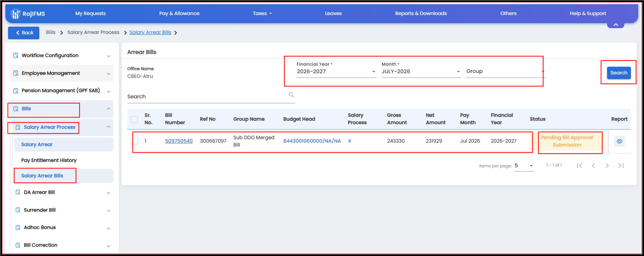The image size is (644, 256).
Task: Tick the checkbox for bill 509750540
Action: (134, 141)
